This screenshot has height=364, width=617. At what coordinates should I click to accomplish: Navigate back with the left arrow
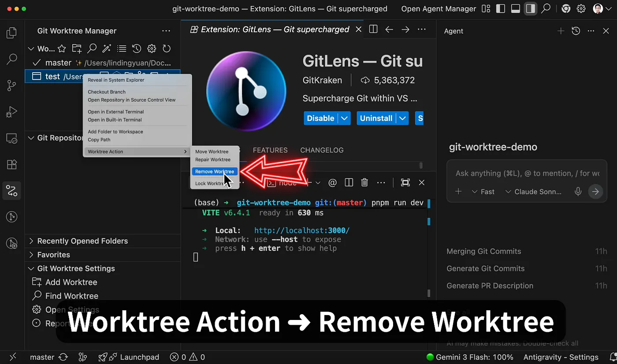point(389,30)
